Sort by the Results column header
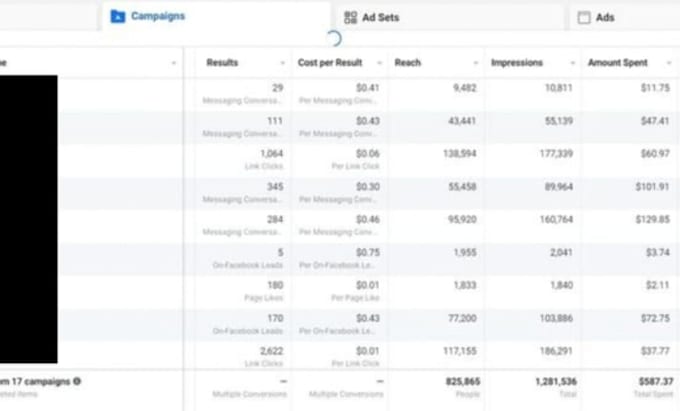 point(222,62)
